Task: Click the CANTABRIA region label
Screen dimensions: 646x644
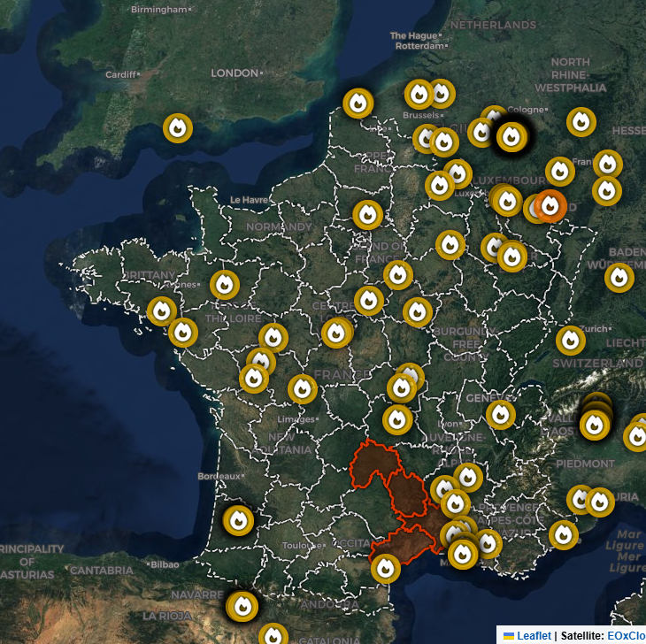Action: 102,571
